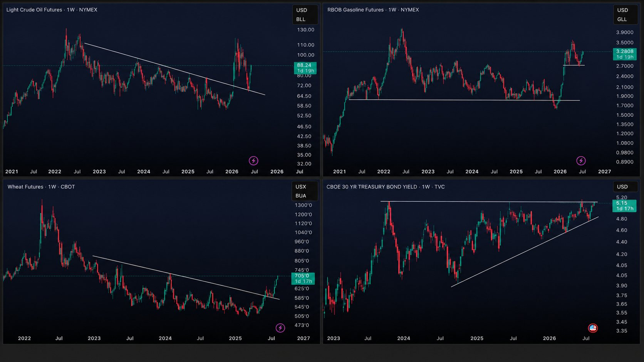Open the USD currency selector on the Treasury Yield chart
Screen dimensions: 644x362
tap(622, 187)
